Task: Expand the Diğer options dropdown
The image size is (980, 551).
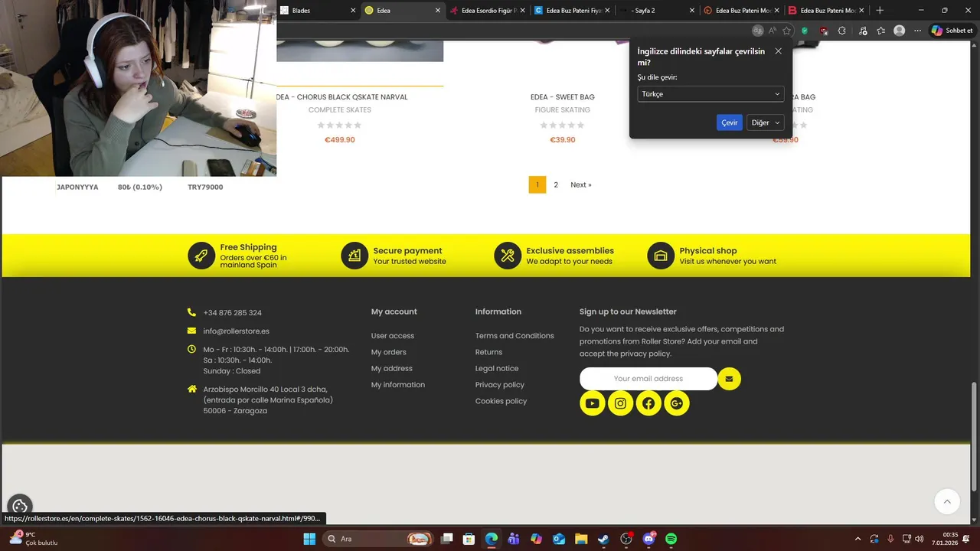Action: tap(765, 122)
